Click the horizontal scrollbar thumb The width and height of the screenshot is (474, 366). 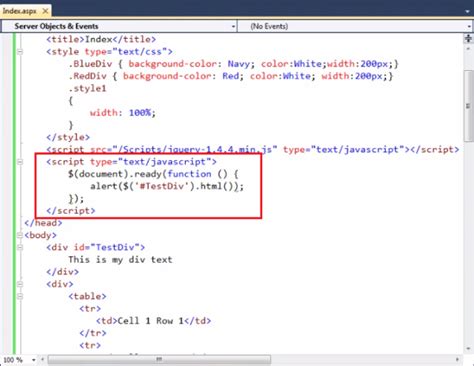click(x=159, y=359)
